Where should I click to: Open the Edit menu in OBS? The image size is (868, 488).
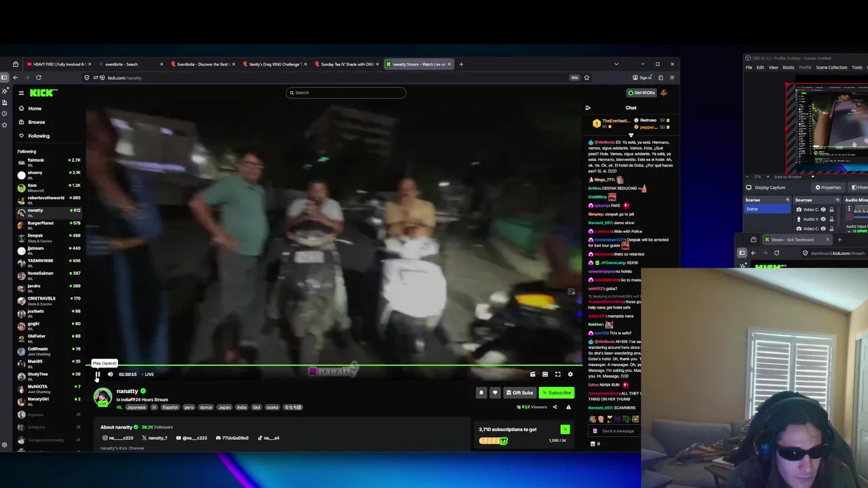tap(760, 68)
